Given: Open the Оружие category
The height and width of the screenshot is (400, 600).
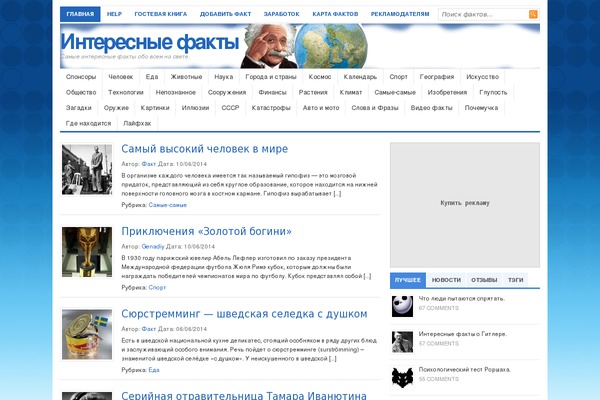Looking at the screenshot, I should pyautogui.click(x=116, y=108).
